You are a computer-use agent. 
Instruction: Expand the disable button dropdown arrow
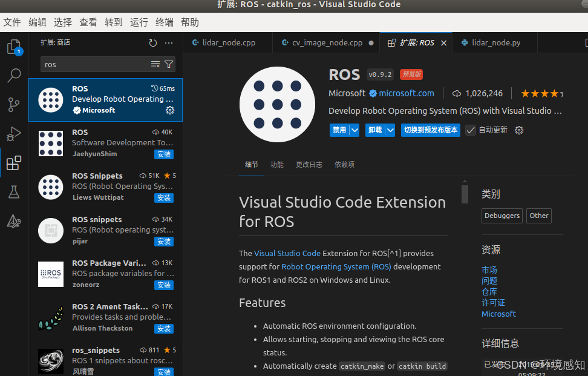click(354, 130)
